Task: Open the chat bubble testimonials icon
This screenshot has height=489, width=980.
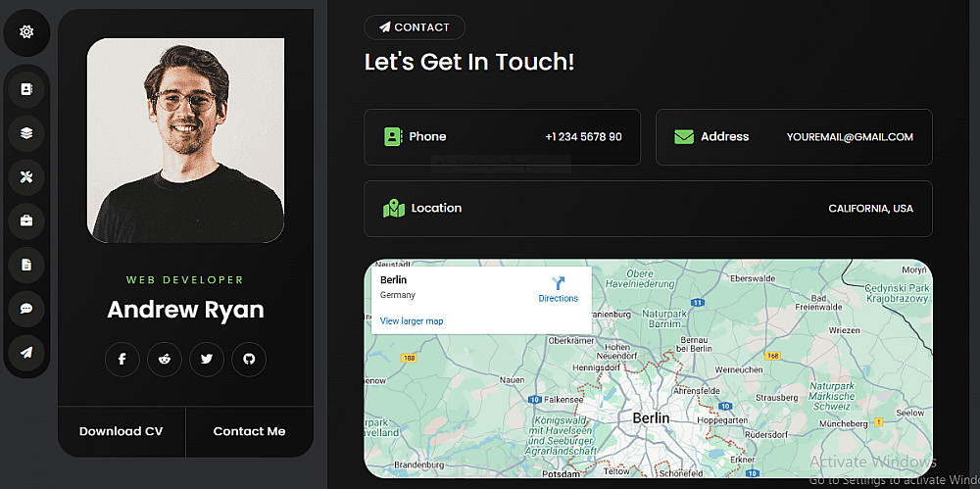Action: (26, 309)
